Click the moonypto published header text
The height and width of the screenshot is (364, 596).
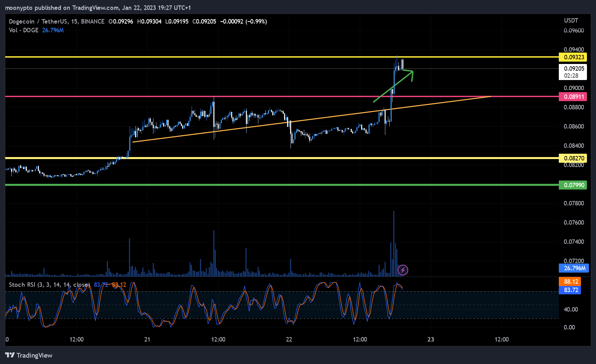(x=97, y=8)
